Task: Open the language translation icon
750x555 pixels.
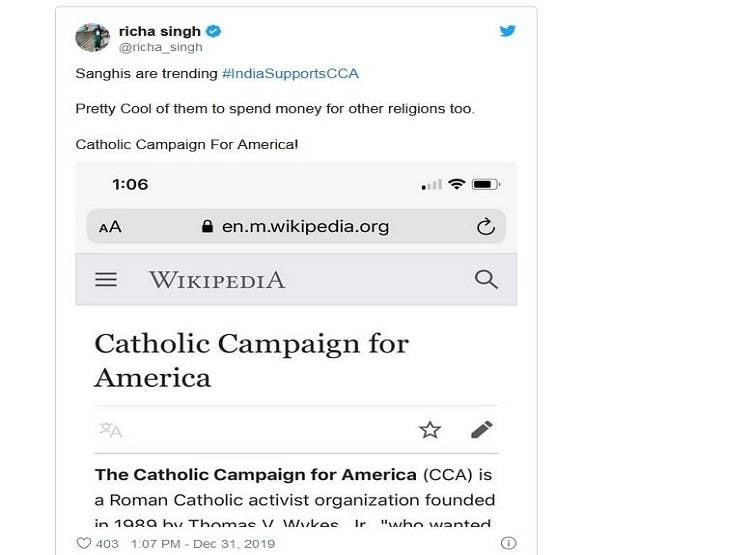Action: click(110, 430)
